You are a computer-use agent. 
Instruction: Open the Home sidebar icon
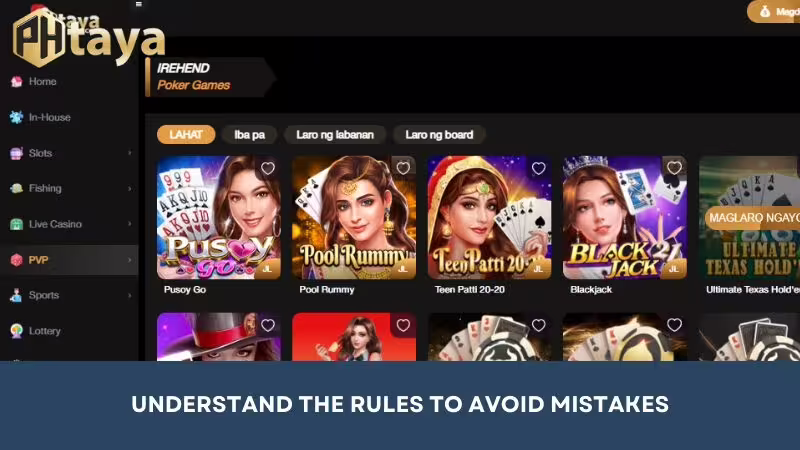coord(16,82)
